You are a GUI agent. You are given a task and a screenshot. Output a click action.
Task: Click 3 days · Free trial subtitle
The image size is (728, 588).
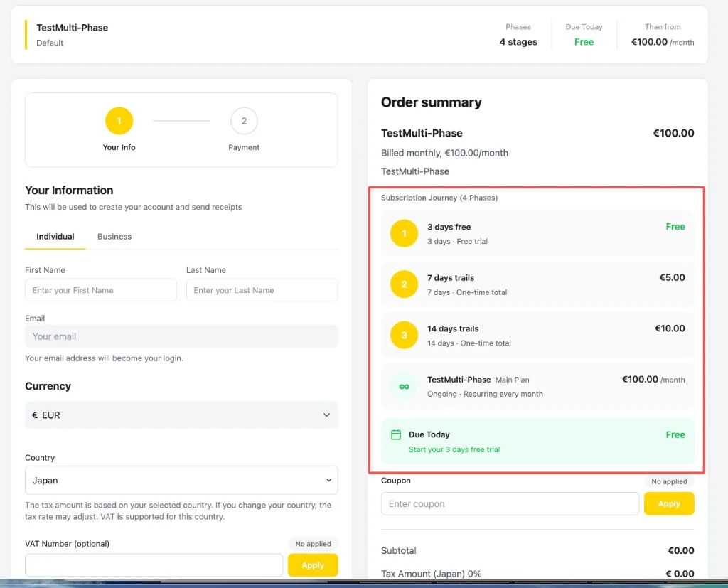point(457,241)
